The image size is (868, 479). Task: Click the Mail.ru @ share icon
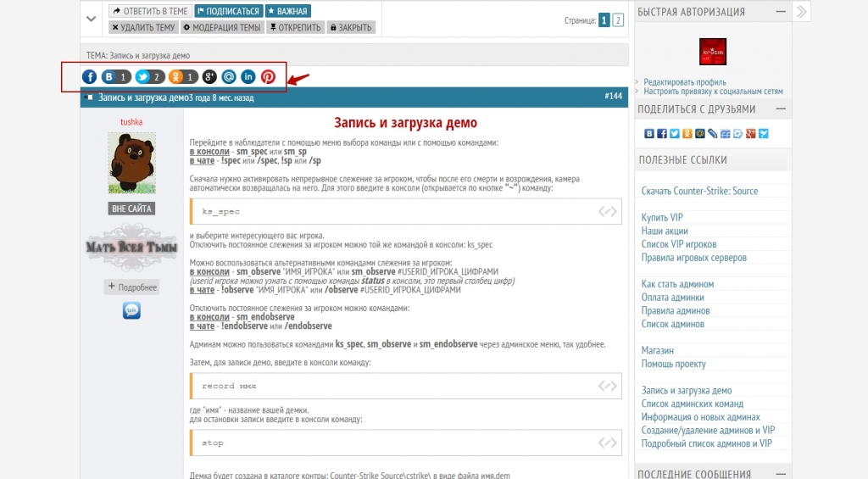(229, 77)
